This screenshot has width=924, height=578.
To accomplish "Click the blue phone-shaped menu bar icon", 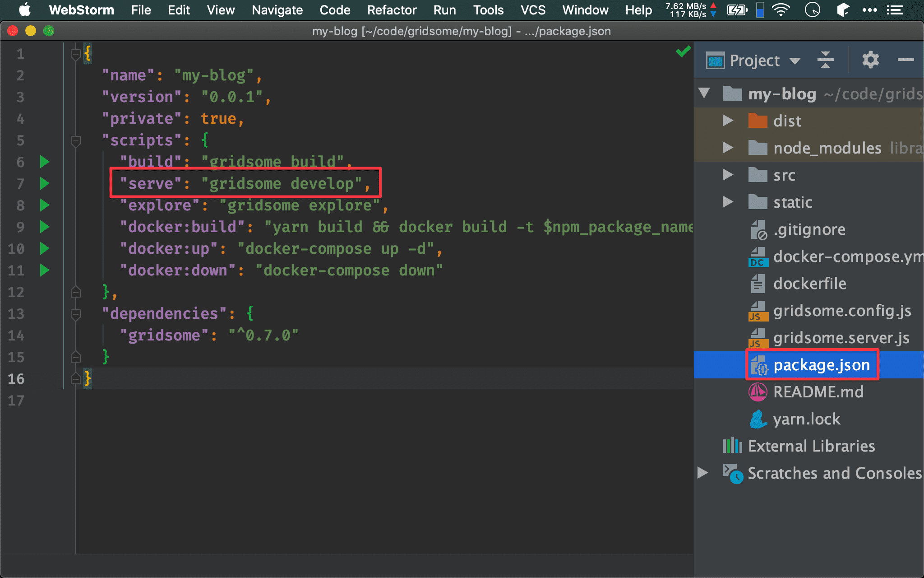I will click(760, 10).
